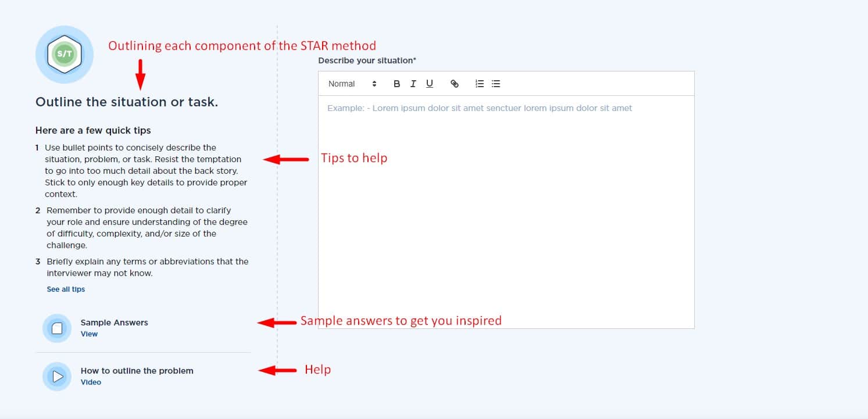
Task: Create a bulleted list in the editor
Action: point(495,83)
